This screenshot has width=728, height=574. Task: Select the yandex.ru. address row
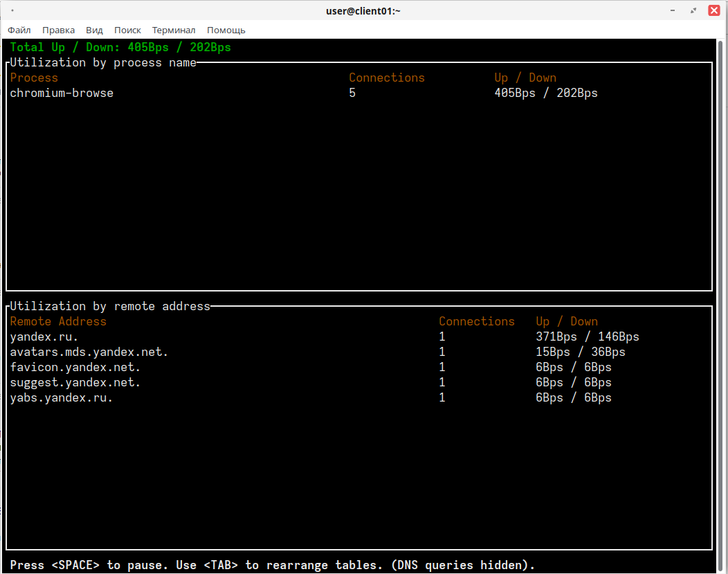point(44,337)
